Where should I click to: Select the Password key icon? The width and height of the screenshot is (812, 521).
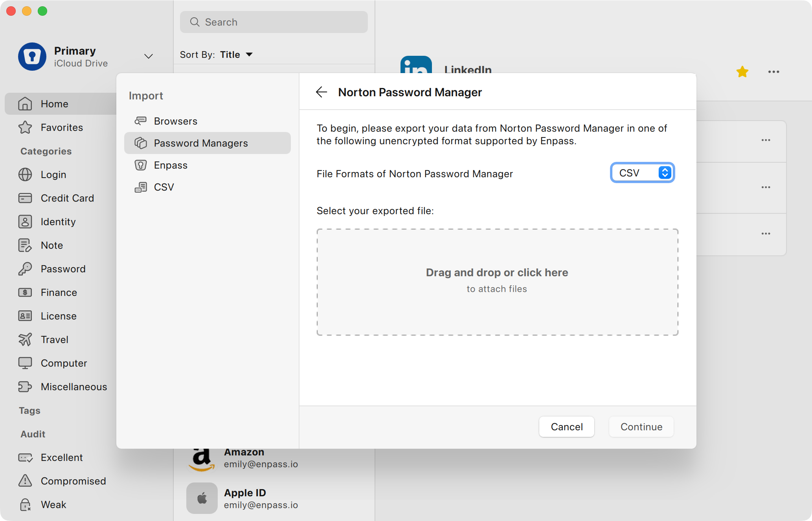click(25, 269)
